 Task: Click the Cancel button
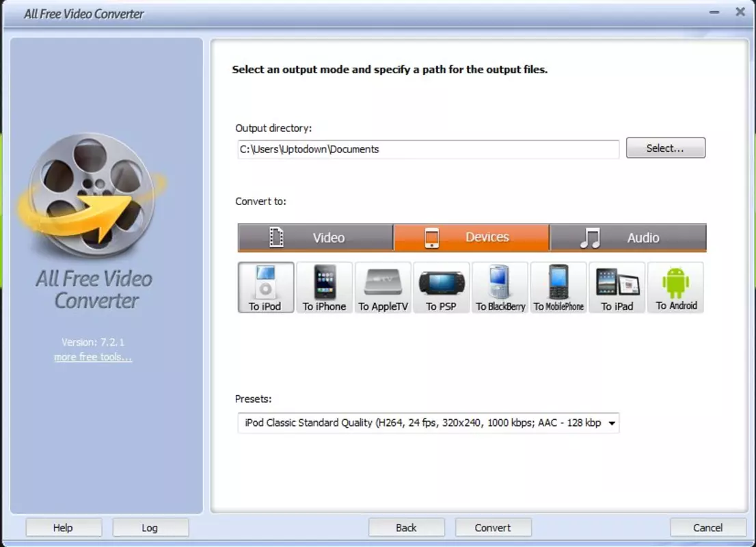click(707, 528)
